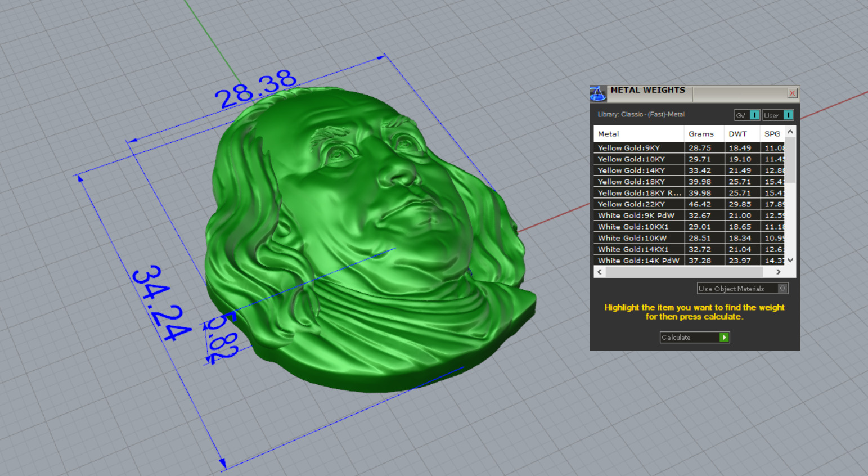Select the Yellow Gold:9KY row
The height and width of the screenshot is (476, 868).
point(689,148)
